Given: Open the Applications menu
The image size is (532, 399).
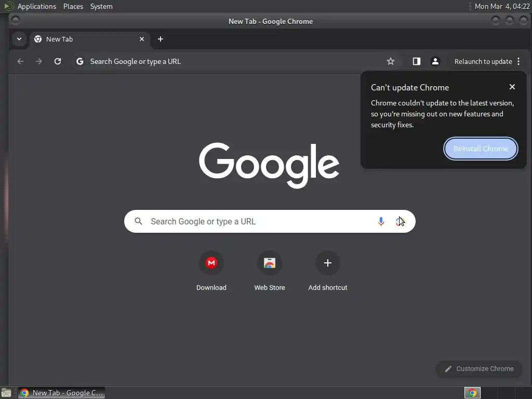Looking at the screenshot, I should [x=37, y=6].
